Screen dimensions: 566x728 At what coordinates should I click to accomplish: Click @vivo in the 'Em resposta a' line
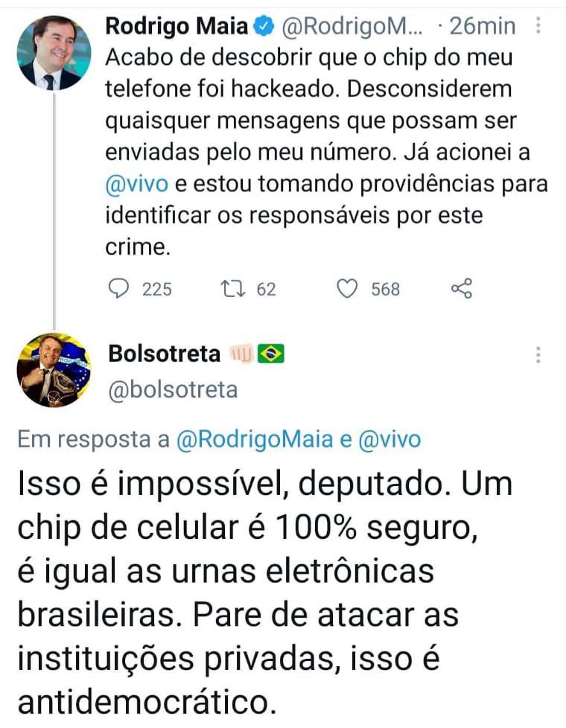click(389, 440)
